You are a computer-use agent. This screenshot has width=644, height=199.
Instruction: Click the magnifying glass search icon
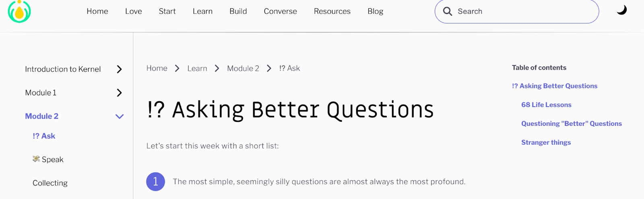click(447, 11)
